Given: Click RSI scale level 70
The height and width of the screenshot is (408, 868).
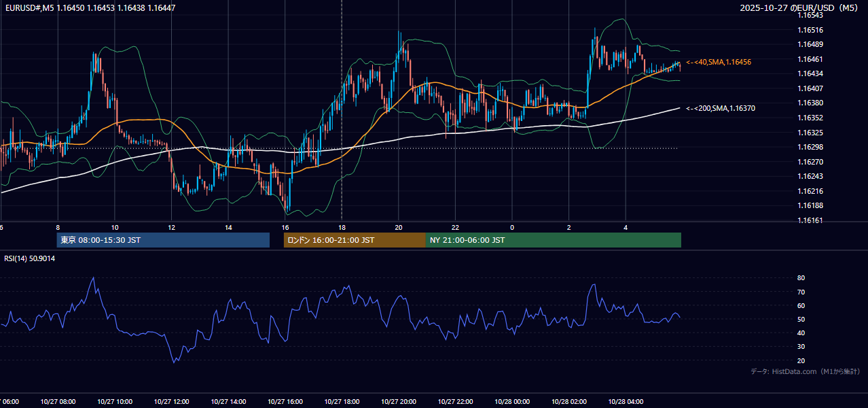Looking at the screenshot, I should click(801, 292).
